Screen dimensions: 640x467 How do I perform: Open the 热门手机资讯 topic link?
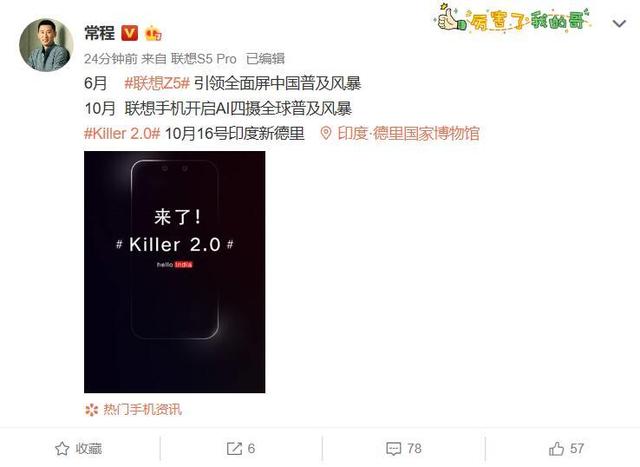pyautogui.click(x=142, y=409)
